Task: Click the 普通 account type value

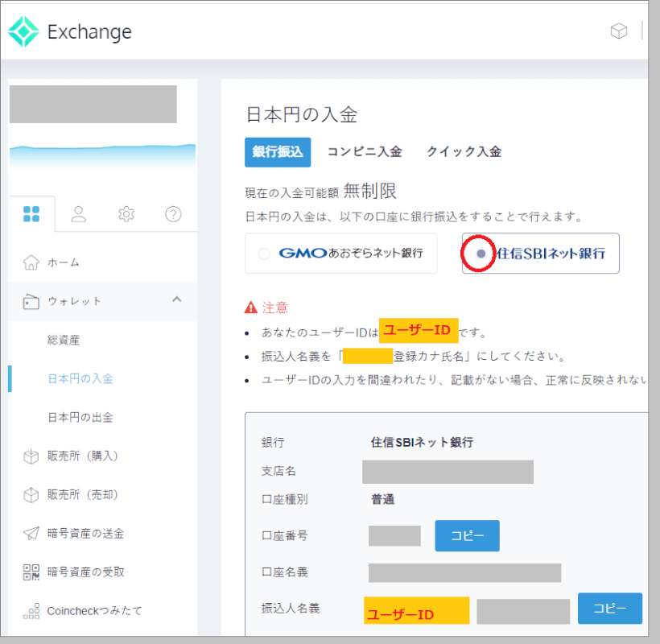Action: 382,500
